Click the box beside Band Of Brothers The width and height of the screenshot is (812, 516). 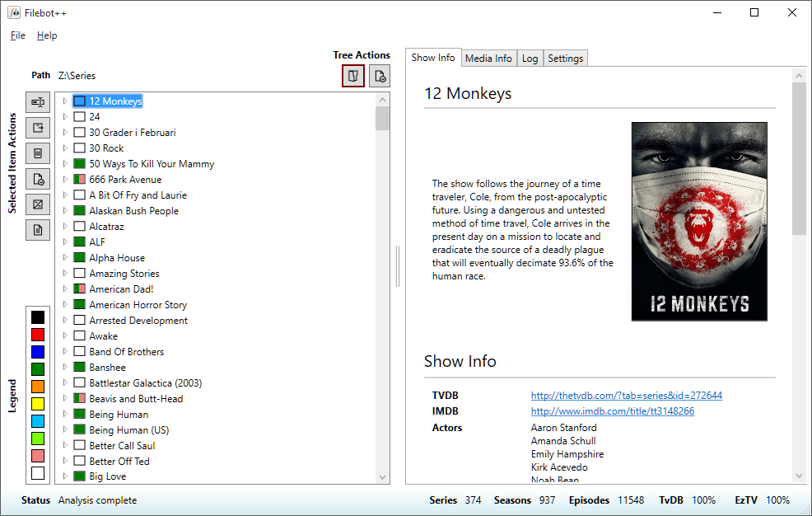[x=79, y=351]
